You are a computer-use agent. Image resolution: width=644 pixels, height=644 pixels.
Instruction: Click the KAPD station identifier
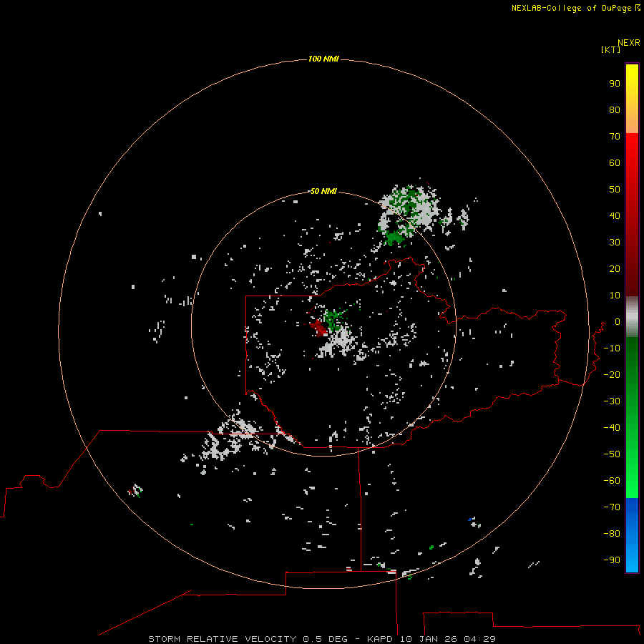tap(381, 639)
